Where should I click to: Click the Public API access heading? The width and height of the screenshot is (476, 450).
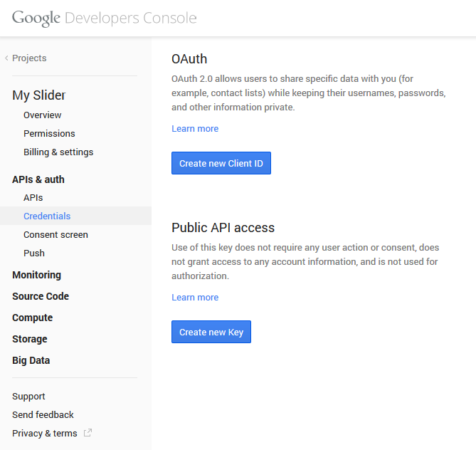click(223, 228)
